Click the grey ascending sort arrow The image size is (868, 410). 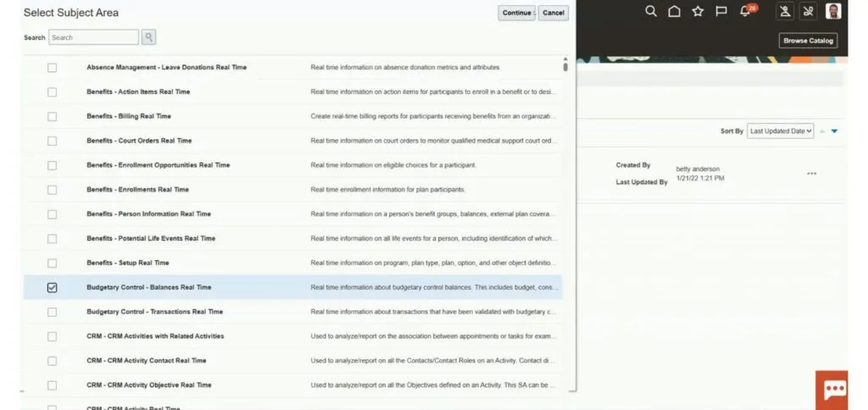821,131
